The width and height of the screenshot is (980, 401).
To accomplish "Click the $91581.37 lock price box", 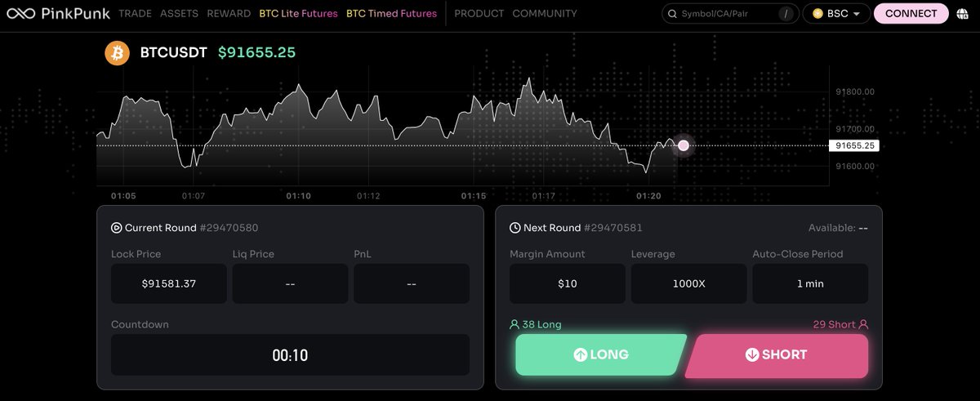I will [169, 283].
